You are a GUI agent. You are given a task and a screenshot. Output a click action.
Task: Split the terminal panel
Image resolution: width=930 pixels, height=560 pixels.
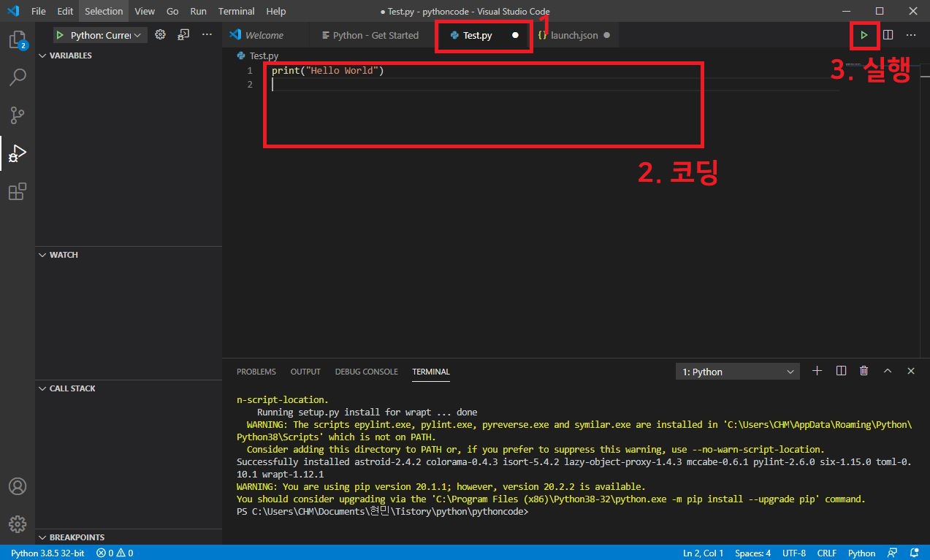click(x=841, y=371)
